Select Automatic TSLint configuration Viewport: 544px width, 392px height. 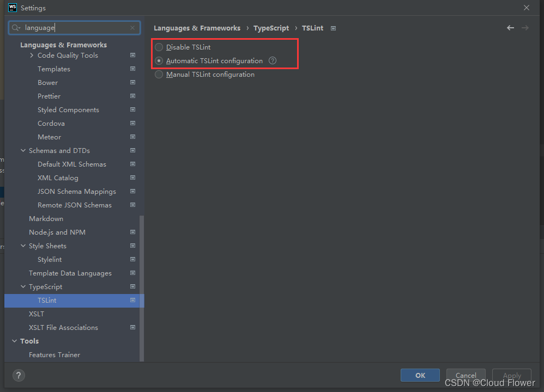tap(159, 60)
